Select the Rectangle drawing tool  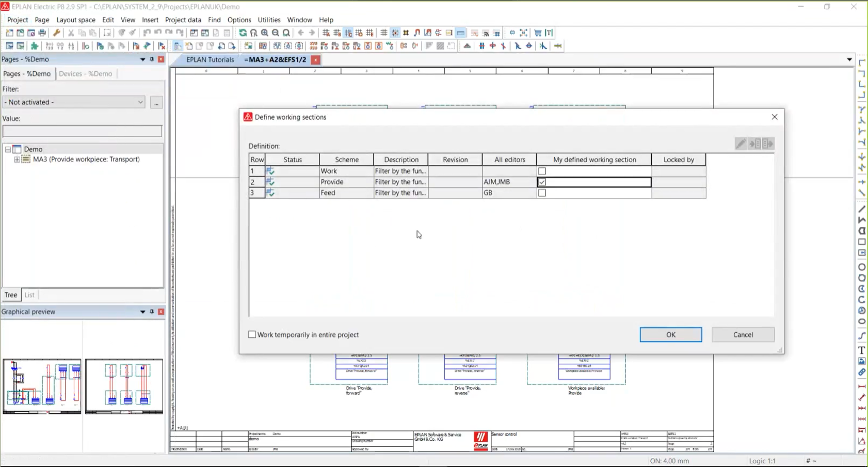point(861,242)
